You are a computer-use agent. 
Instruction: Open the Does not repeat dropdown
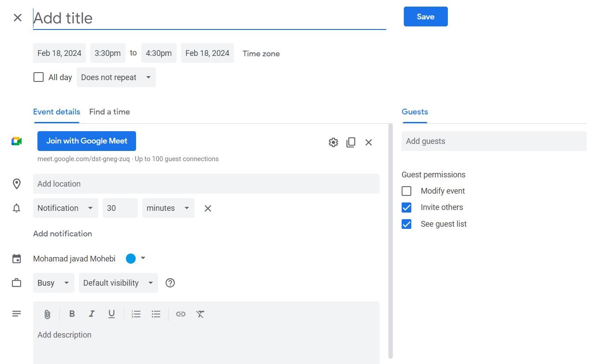click(x=116, y=77)
